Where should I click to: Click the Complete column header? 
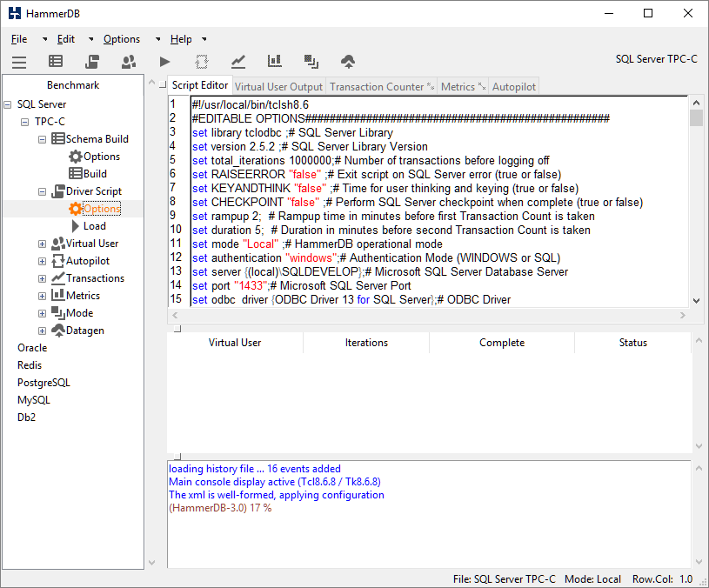click(502, 343)
